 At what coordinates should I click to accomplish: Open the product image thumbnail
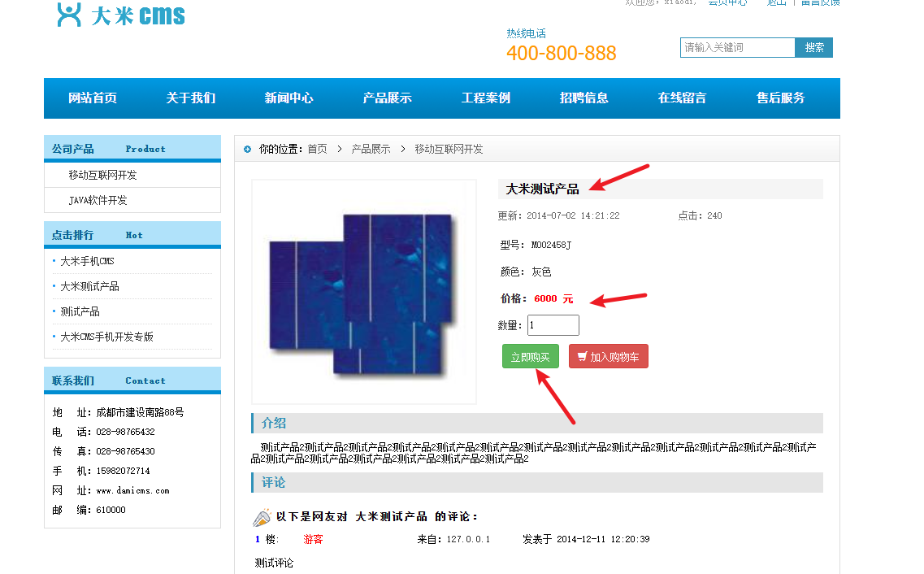point(364,291)
